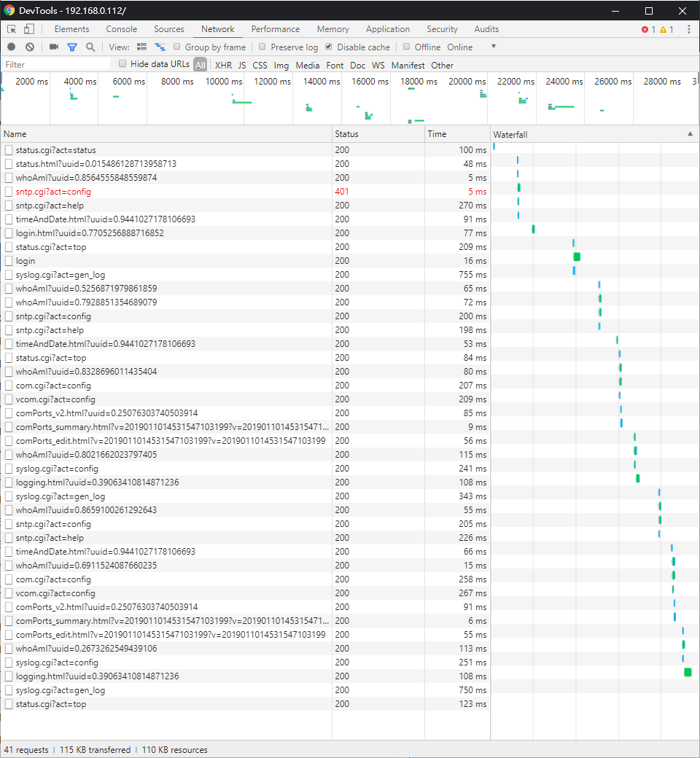Image resolution: width=700 pixels, height=758 pixels.
Task: Filter requests by Media
Action: pos(308,66)
